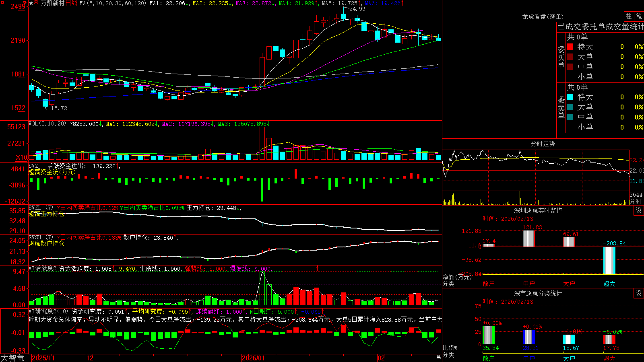
Task: Click the 15.72 low price annotation
Action: point(59,108)
